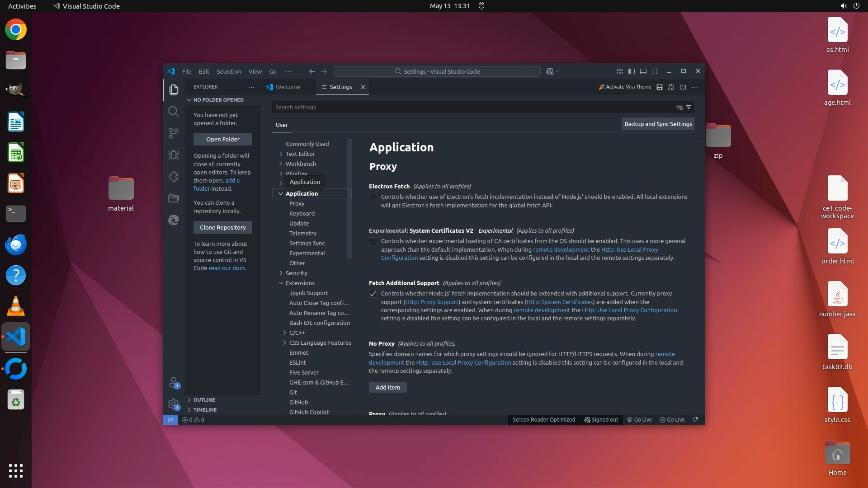Click the Accounts icon in activity bar
Viewport: 868px width, 488px height.
[174, 383]
